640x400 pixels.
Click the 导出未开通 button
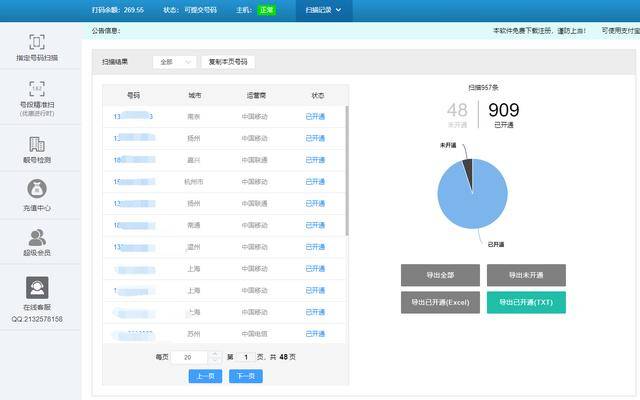(x=526, y=275)
